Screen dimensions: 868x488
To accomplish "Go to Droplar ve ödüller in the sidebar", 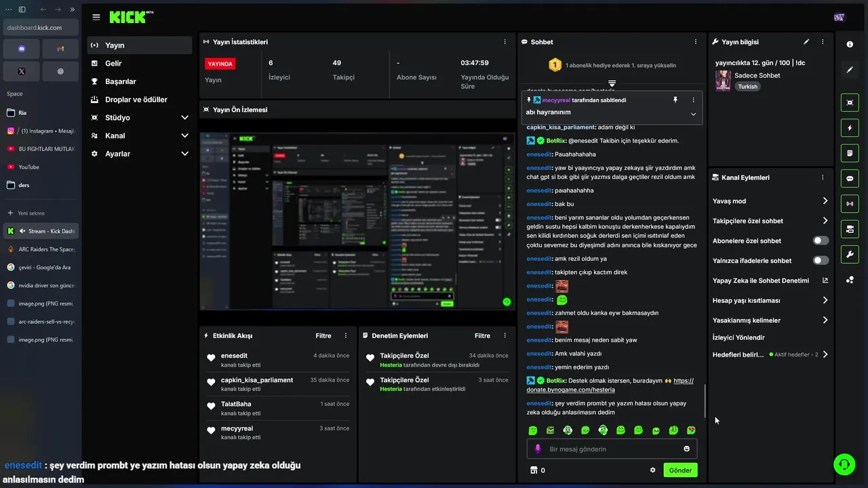I will coord(140,100).
